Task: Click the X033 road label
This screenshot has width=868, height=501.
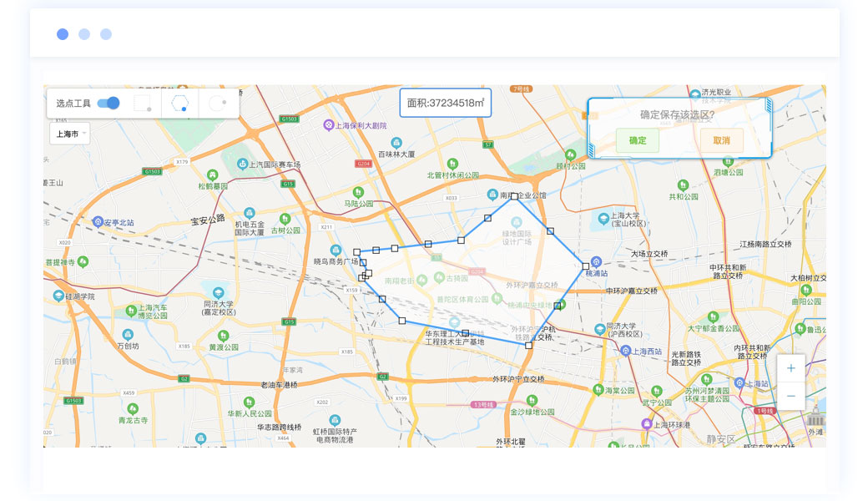Action: tap(452, 198)
